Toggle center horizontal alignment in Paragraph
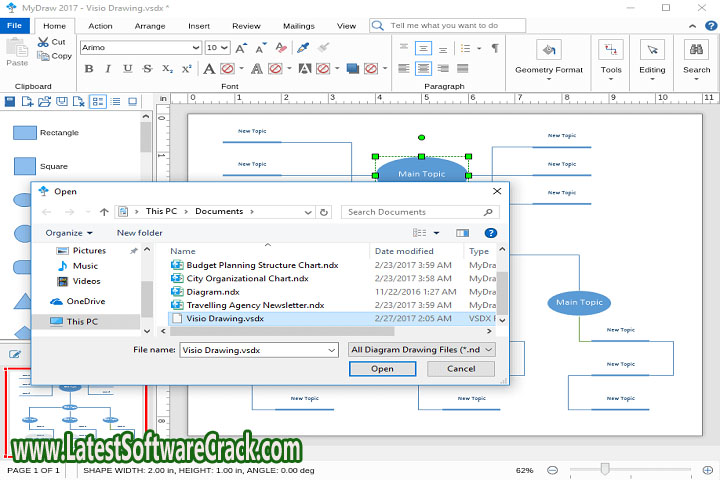This screenshot has height=480, width=720. point(423,69)
